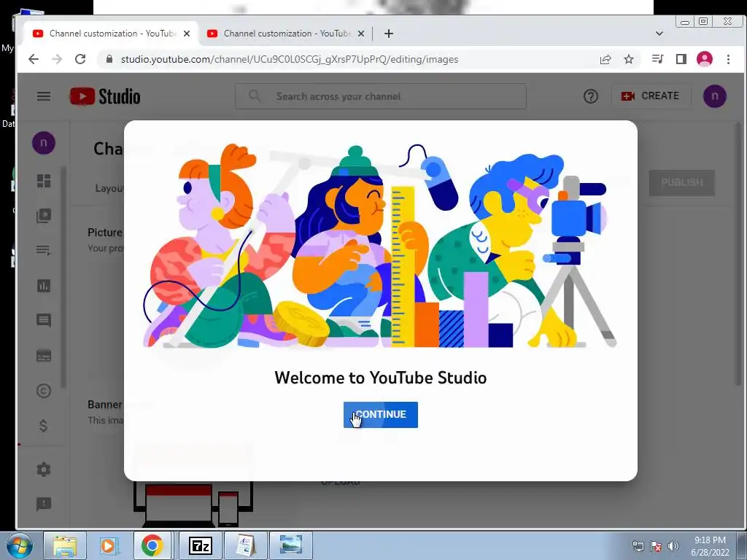The height and width of the screenshot is (560, 747).
Task: View site information lock icon
Action: (109, 59)
